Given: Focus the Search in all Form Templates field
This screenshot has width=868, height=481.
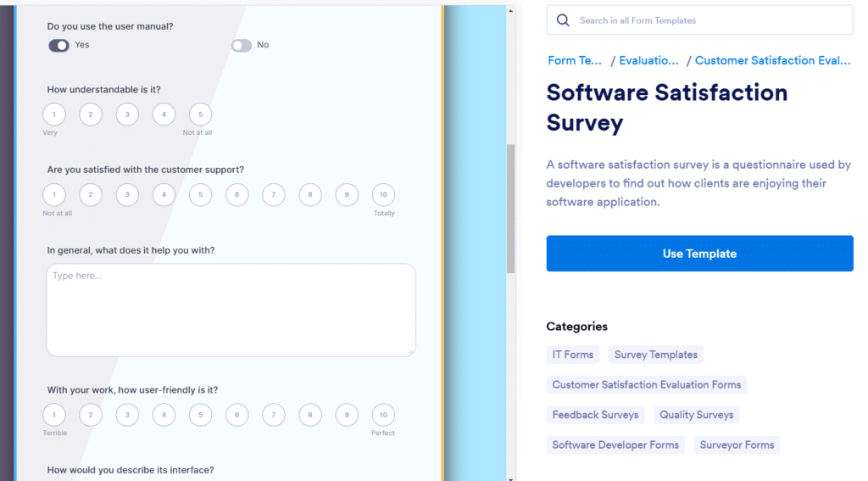Looking at the screenshot, I should coord(699,20).
